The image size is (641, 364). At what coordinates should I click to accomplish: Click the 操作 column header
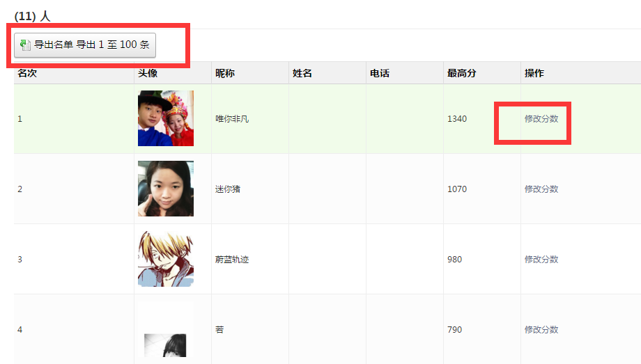click(534, 73)
